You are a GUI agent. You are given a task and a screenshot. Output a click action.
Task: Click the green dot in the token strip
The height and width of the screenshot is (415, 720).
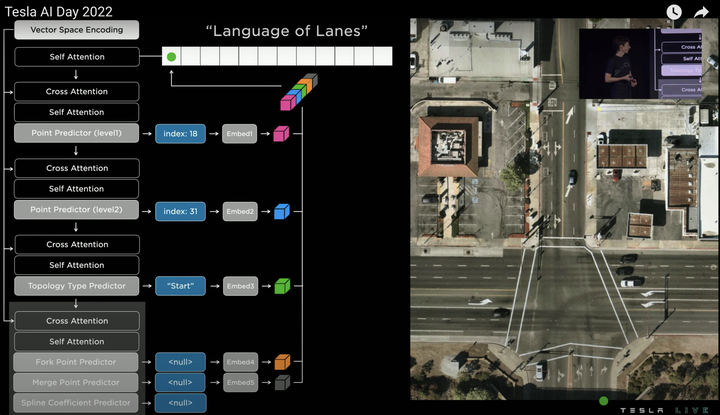172,57
